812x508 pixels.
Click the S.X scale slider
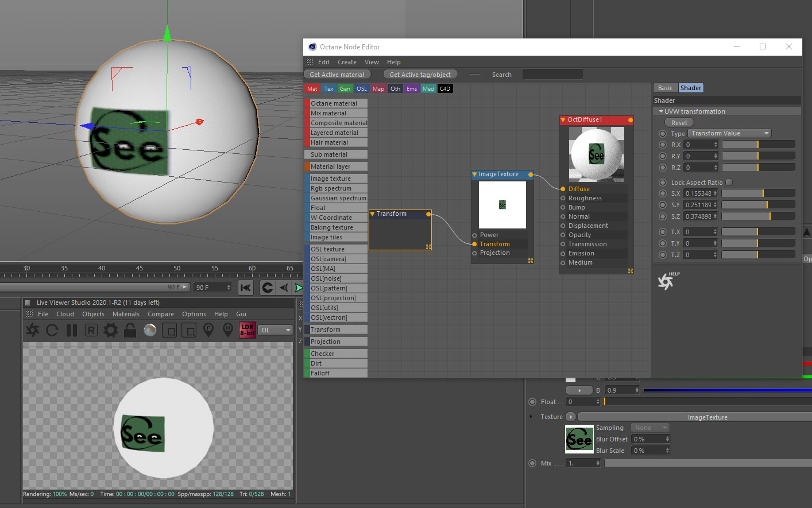pos(758,193)
